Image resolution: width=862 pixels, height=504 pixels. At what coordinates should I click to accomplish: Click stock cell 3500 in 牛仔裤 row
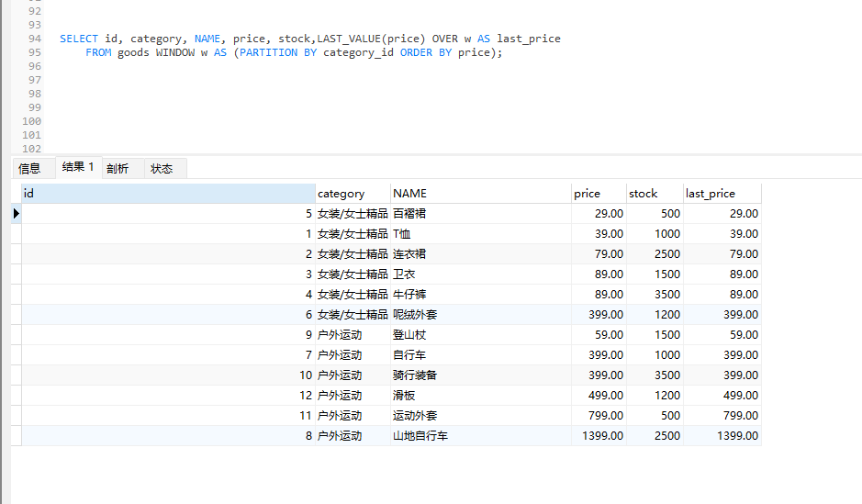(x=655, y=294)
